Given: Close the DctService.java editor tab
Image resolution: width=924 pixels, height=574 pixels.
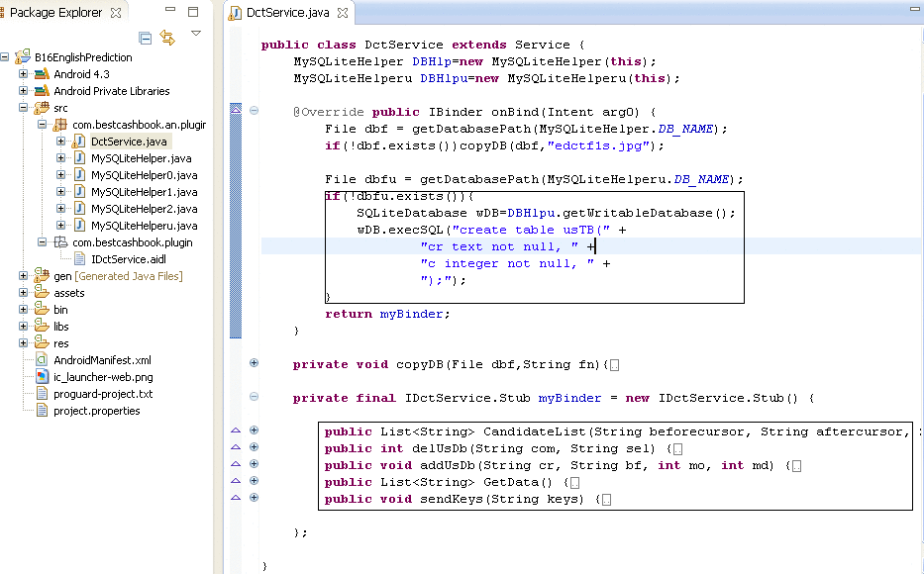Looking at the screenshot, I should 343,13.
